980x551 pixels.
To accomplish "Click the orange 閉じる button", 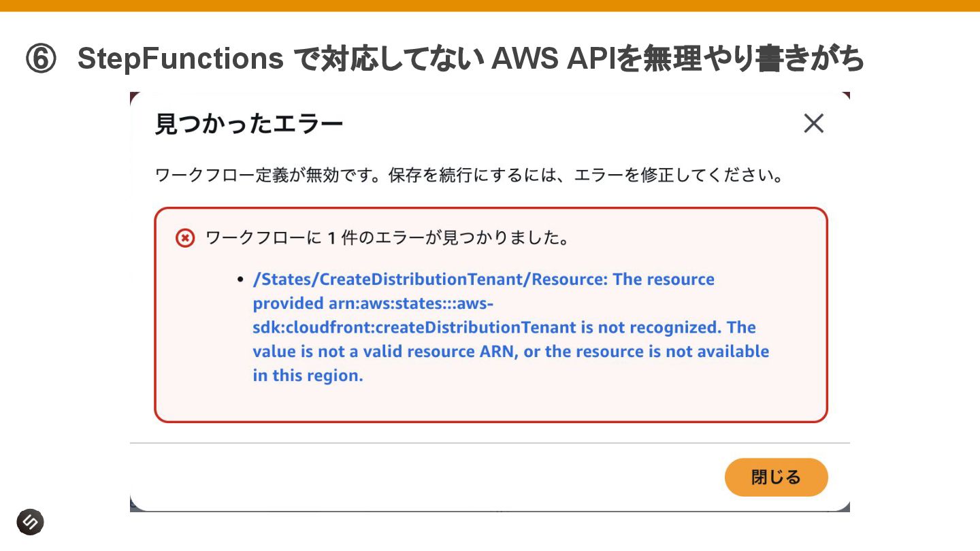I will point(776,477).
